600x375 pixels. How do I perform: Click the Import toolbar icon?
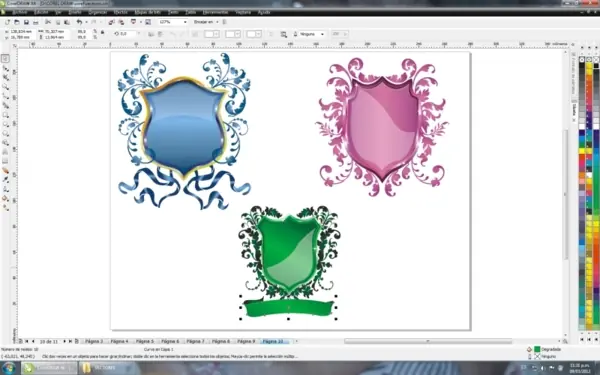pos(111,22)
